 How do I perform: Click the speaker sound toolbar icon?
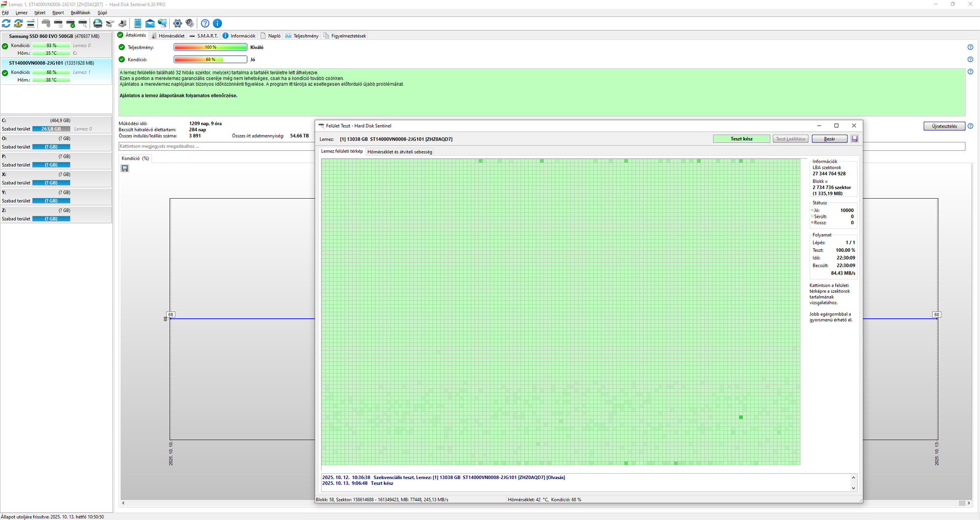point(190,23)
